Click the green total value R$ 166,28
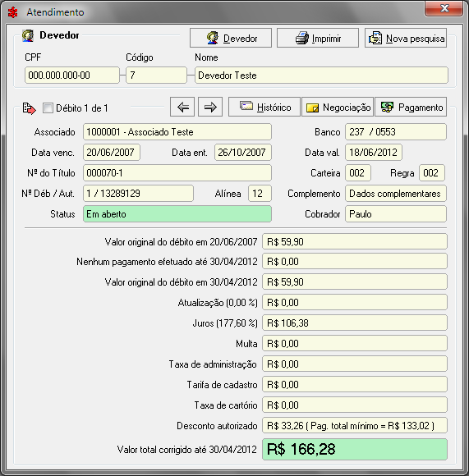 355,449
